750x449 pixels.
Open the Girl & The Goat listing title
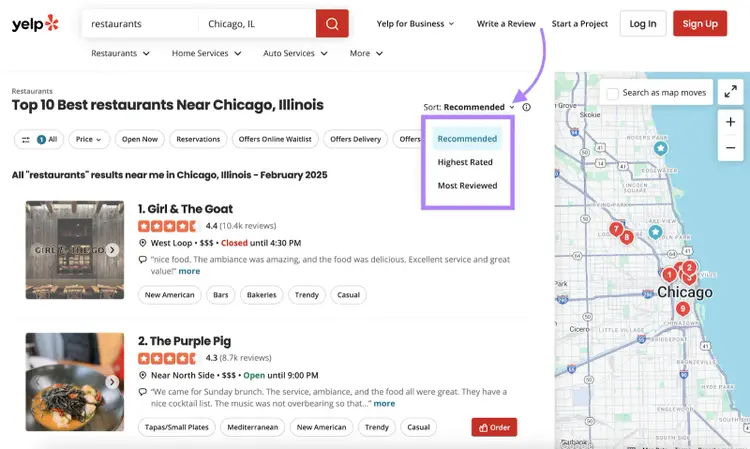[x=185, y=209]
